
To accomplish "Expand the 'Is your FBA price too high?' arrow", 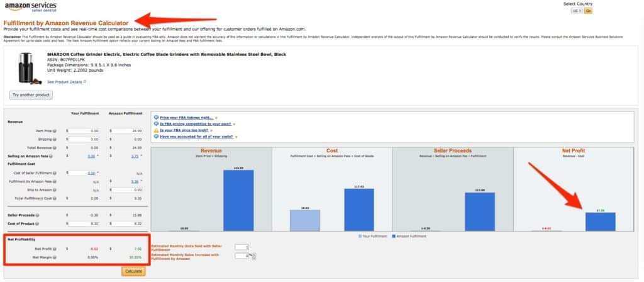I will tap(211, 130).
